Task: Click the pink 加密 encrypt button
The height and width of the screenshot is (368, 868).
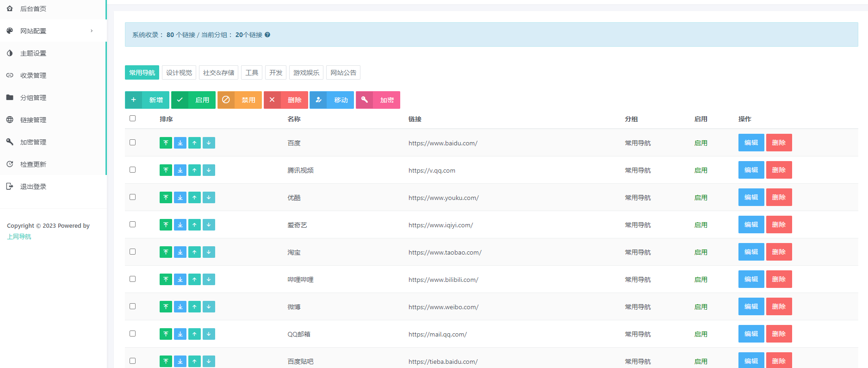Action: 378,100
